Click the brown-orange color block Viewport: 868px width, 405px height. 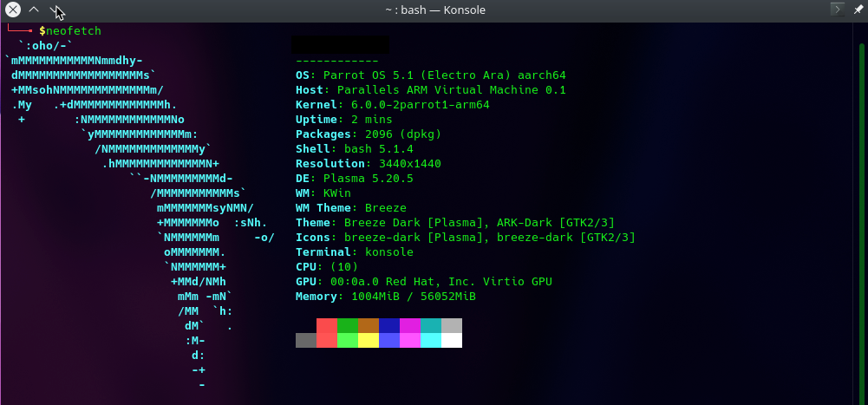point(369,325)
